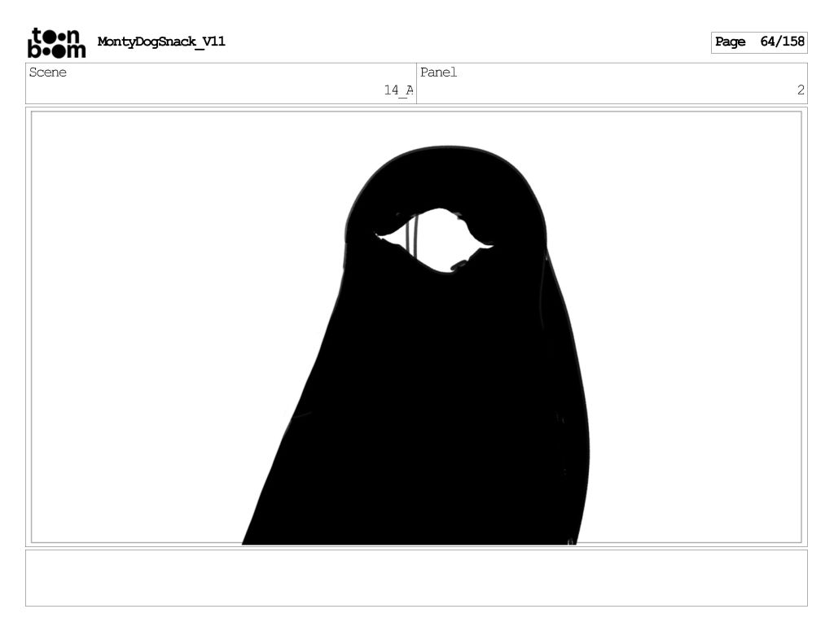Select the MontyDogSnack_V11 project title
The width and height of the screenshot is (834, 644).
pos(161,42)
